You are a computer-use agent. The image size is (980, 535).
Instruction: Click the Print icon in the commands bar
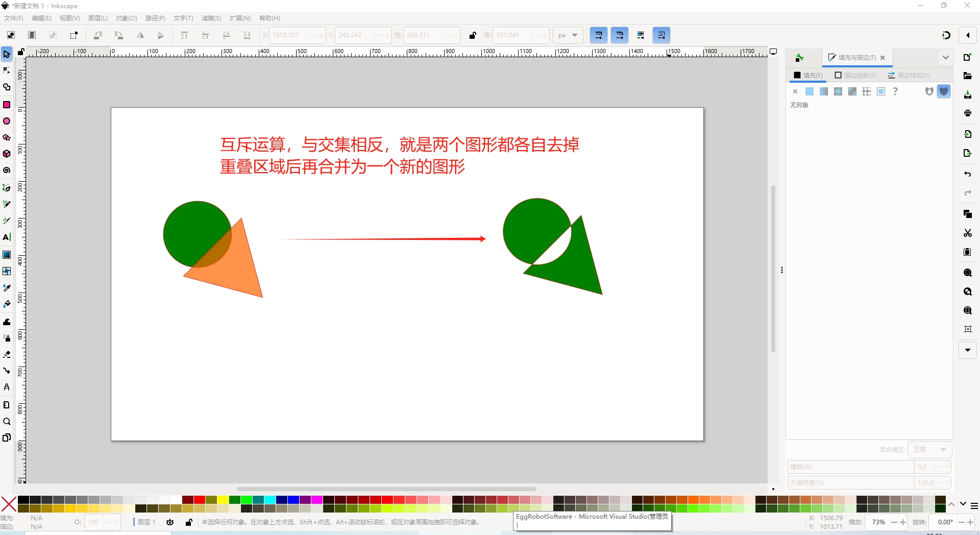click(x=967, y=113)
